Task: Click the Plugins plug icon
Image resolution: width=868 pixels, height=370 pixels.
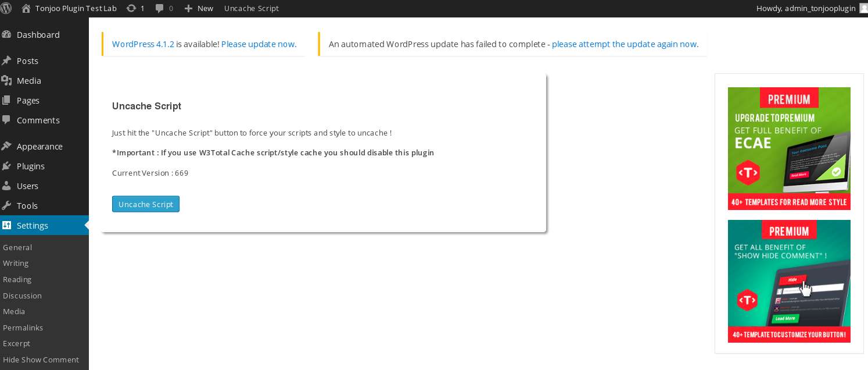Action: pyautogui.click(x=6, y=166)
